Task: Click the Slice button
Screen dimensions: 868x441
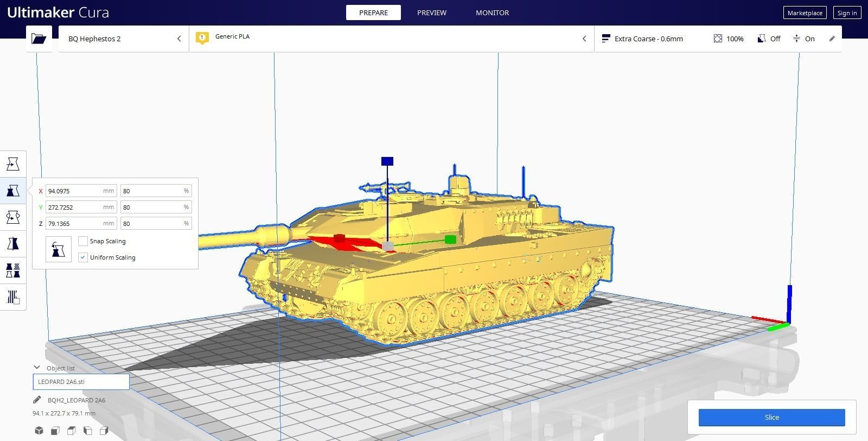Action: 771,417
